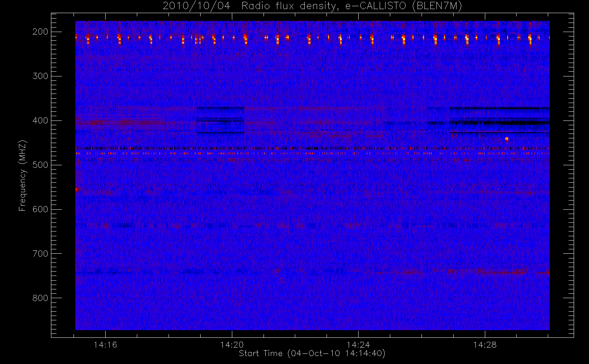
Task: Click the 14:28 time tick label
Action: tap(485, 345)
